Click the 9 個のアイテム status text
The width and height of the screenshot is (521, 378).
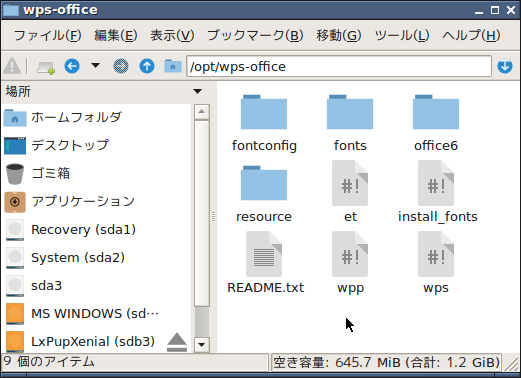pyautogui.click(x=49, y=362)
